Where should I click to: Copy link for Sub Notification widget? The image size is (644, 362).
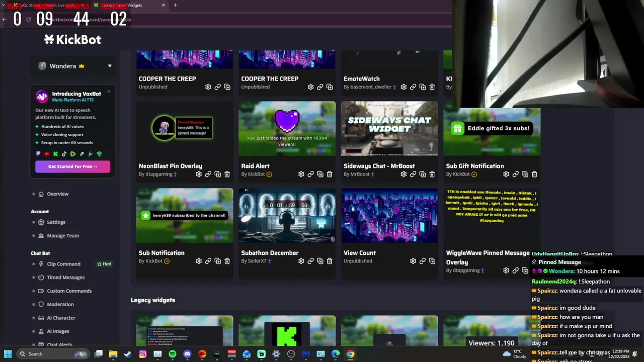pos(208,261)
